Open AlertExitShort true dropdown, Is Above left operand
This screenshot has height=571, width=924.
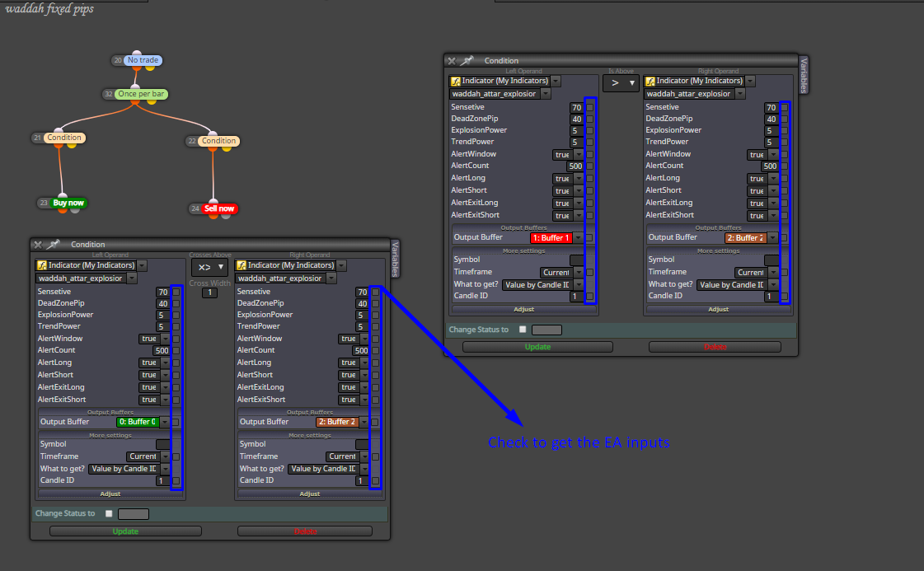tap(568, 216)
